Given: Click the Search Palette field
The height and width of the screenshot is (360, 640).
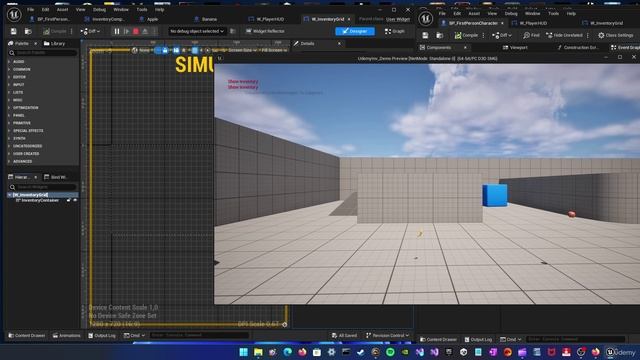Looking at the screenshot, I should coord(42,53).
